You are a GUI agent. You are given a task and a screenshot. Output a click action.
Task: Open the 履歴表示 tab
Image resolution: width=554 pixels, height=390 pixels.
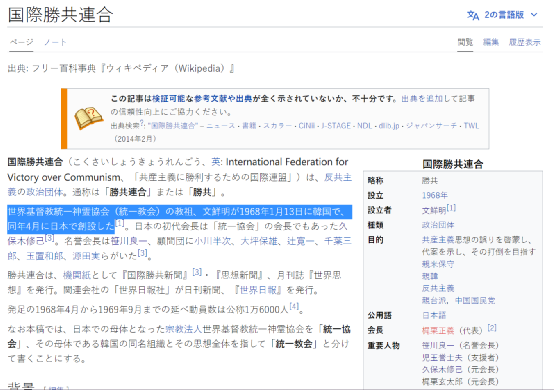[x=524, y=42]
